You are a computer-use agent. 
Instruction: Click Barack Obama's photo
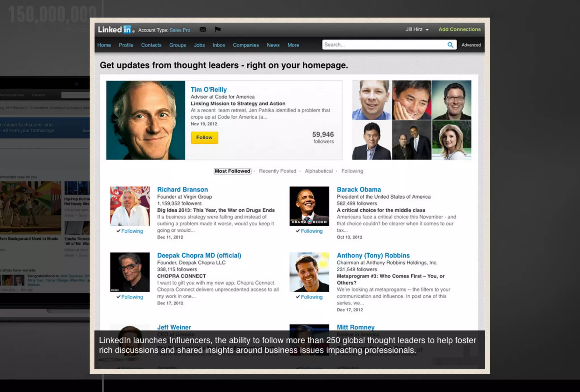(309, 206)
